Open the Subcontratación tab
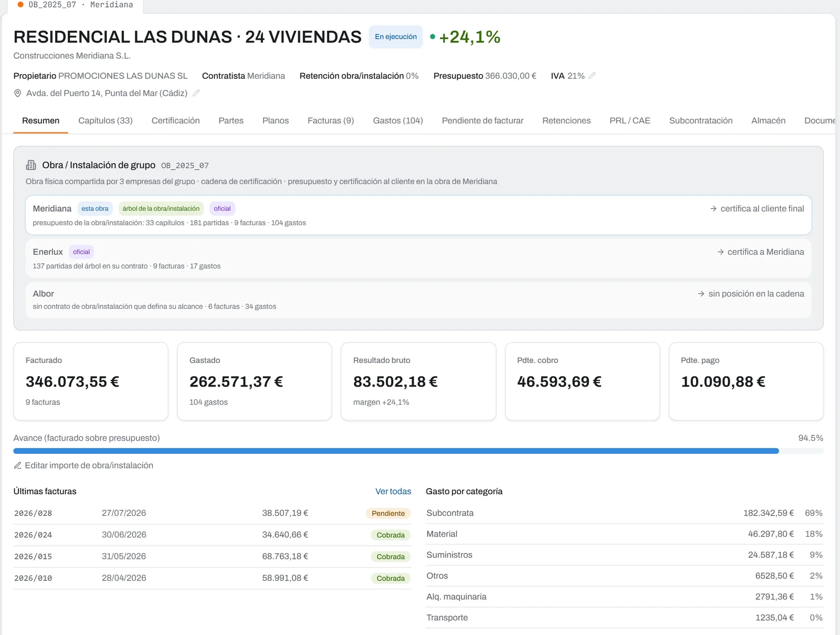The image size is (840, 635). [x=701, y=121]
